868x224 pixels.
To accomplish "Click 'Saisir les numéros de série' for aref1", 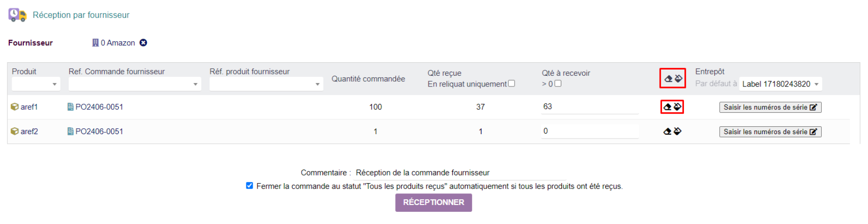I will [x=770, y=107].
